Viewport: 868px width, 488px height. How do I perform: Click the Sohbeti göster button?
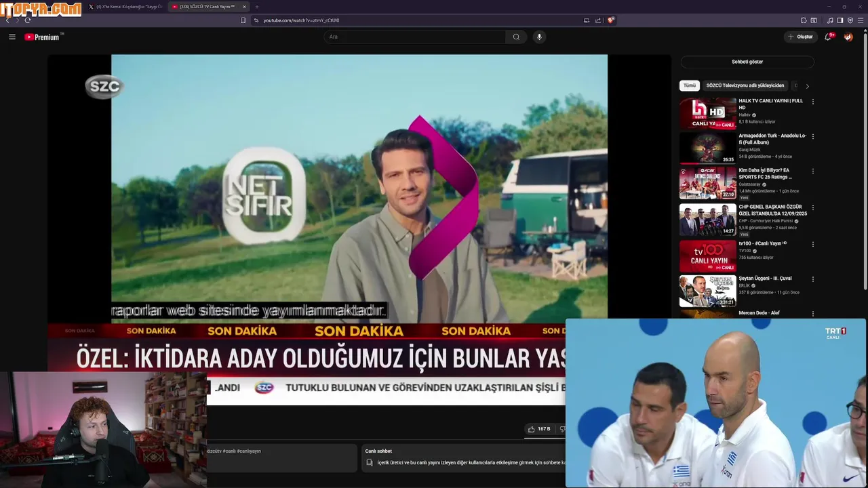pos(747,62)
